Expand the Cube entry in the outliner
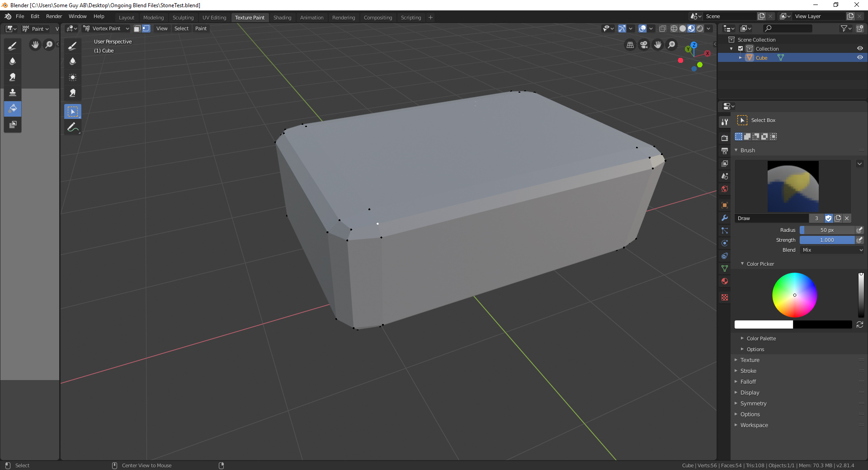Viewport: 868px width, 470px height. click(x=740, y=57)
